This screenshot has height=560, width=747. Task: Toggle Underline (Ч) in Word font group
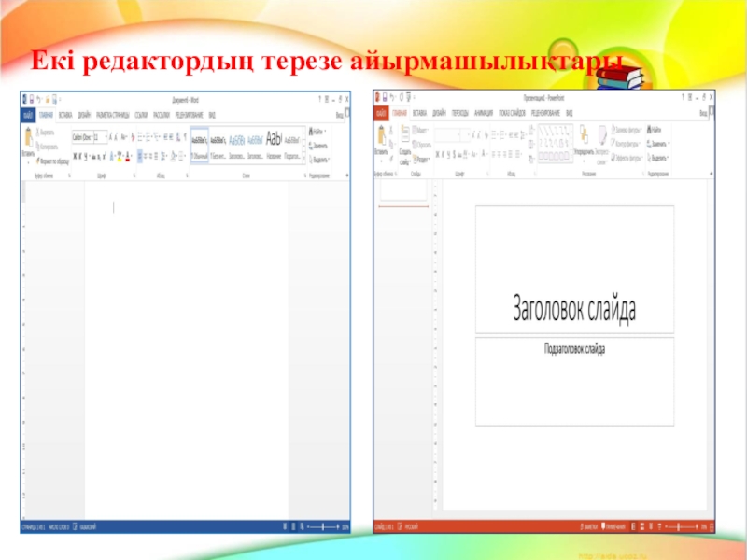click(86, 156)
